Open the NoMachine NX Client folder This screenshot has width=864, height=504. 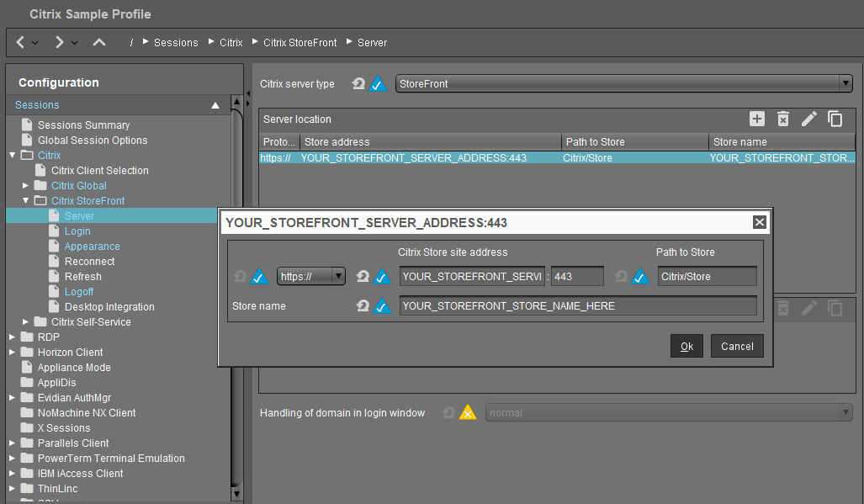pyautogui.click(x=87, y=412)
